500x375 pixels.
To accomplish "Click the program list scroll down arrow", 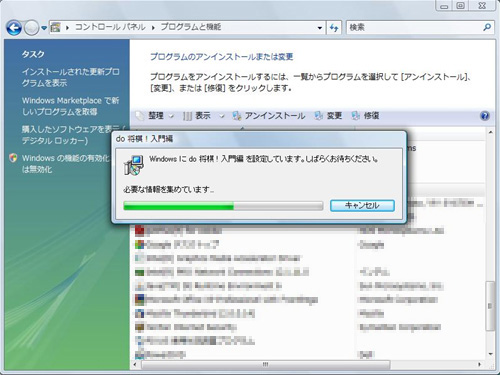I will 490,354.
